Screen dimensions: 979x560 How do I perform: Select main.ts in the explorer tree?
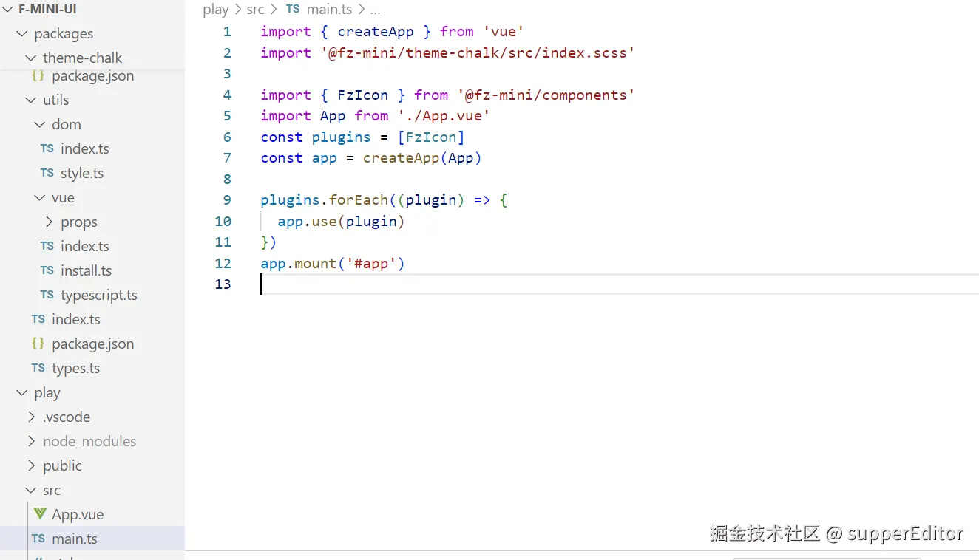click(92, 539)
